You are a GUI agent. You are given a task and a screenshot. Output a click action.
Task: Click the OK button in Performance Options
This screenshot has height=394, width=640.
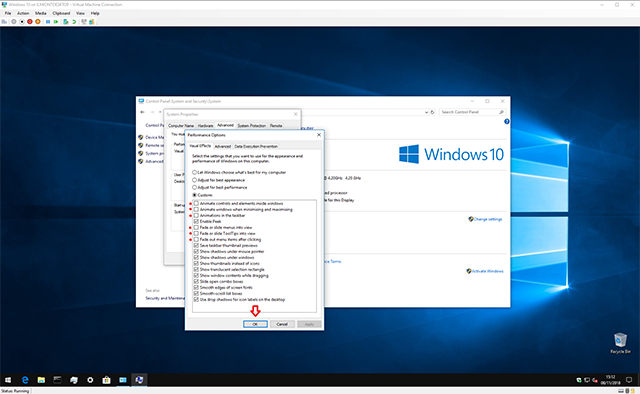click(256, 324)
